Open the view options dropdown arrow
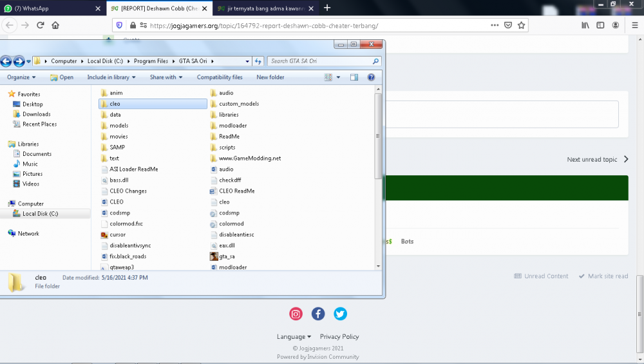This screenshot has width=644, height=364. (x=339, y=77)
